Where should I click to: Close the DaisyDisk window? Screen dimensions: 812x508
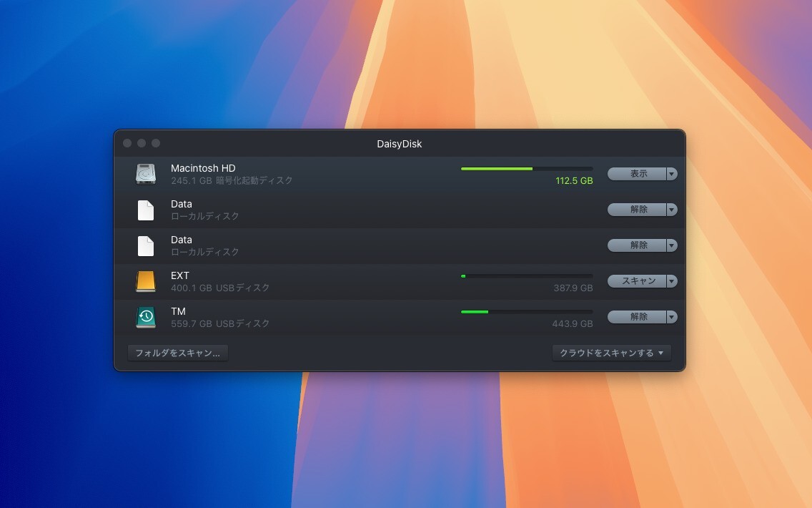pyautogui.click(x=127, y=143)
